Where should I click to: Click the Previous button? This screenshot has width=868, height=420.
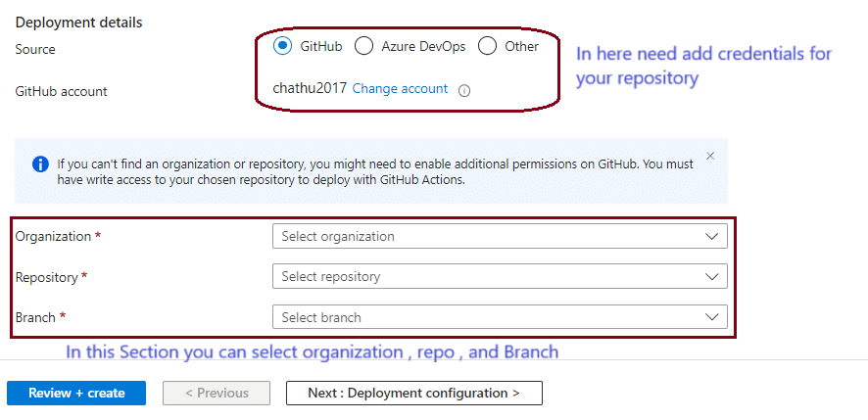218,393
